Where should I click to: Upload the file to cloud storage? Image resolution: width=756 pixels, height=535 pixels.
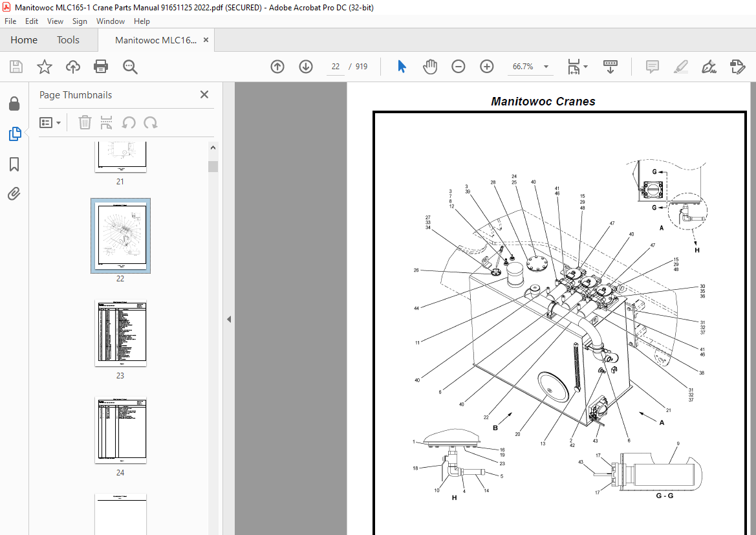[x=73, y=67]
